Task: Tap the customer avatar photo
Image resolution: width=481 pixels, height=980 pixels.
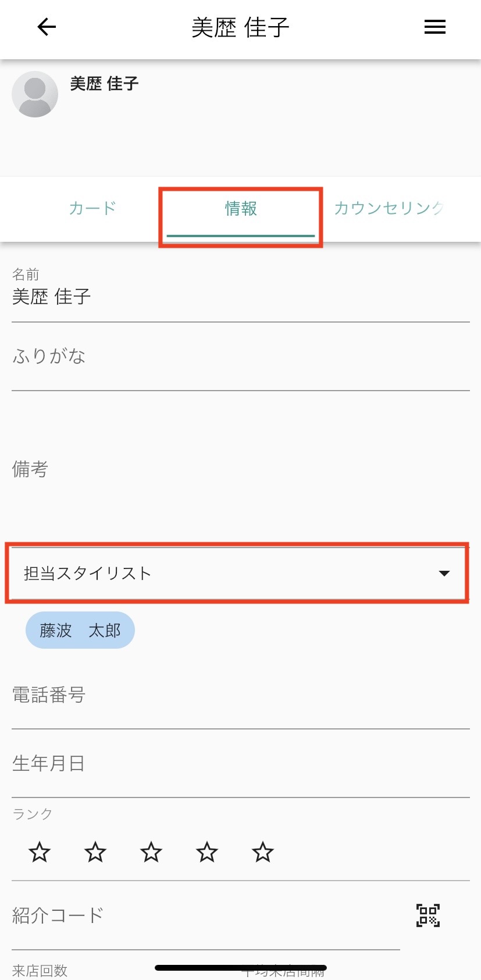Action: (x=35, y=94)
